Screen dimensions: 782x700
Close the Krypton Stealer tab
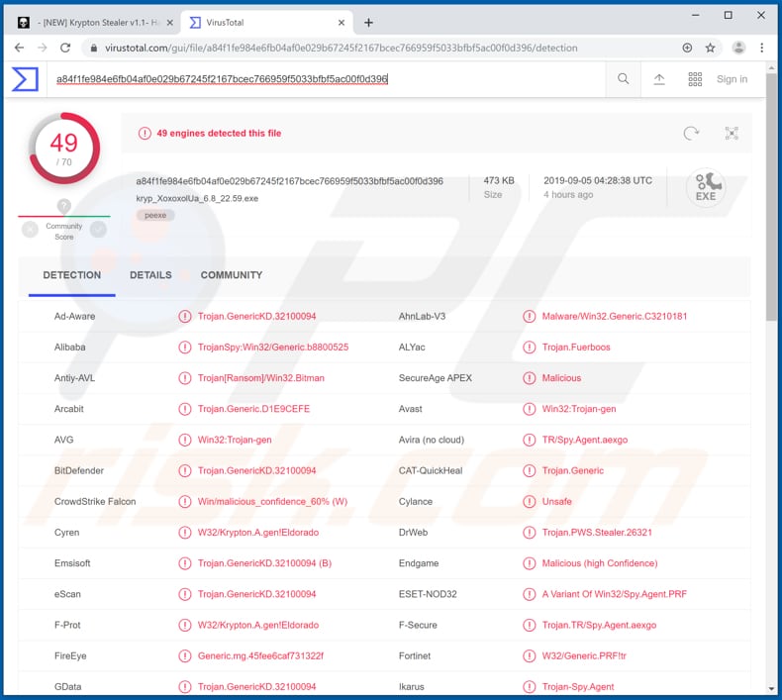point(170,23)
